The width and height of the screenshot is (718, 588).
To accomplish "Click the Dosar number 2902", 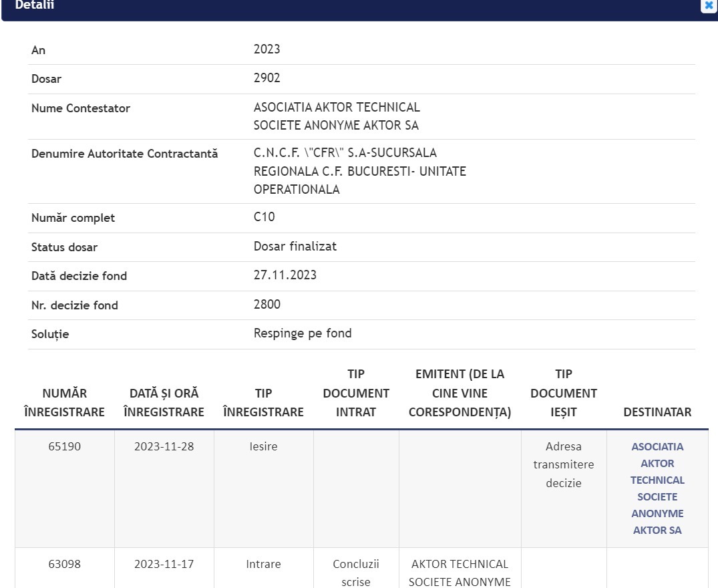I will click(267, 78).
